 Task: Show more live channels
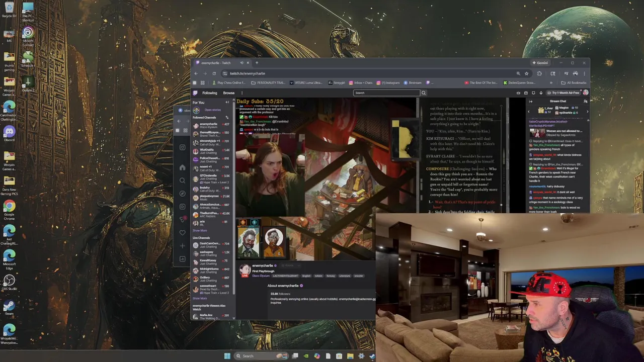pos(200,298)
